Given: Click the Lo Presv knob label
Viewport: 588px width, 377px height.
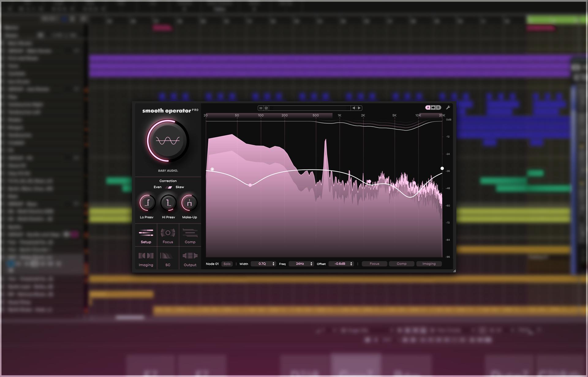Looking at the screenshot, I should [147, 217].
